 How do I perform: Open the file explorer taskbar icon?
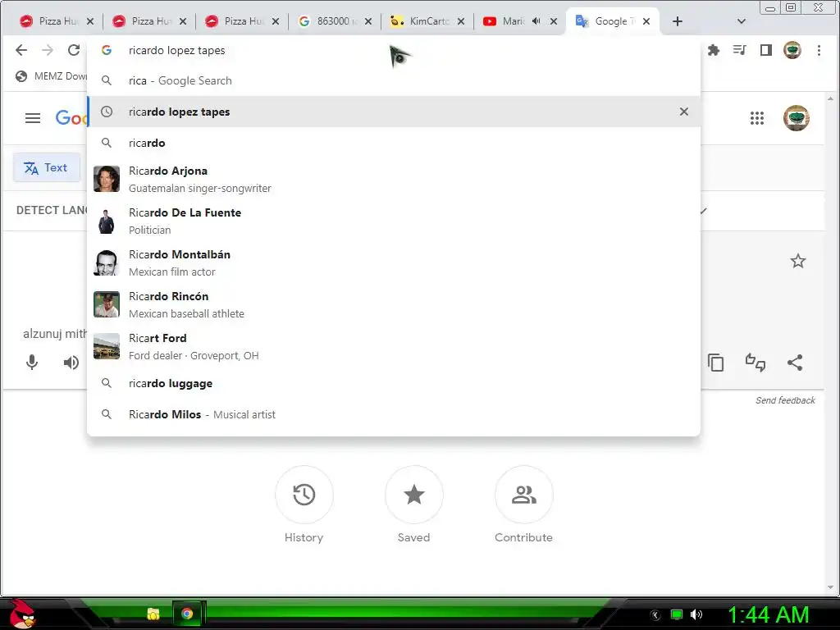[153, 614]
